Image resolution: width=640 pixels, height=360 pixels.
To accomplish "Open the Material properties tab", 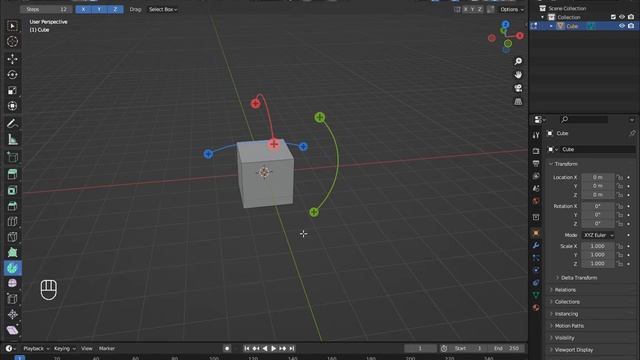I will click(536, 307).
